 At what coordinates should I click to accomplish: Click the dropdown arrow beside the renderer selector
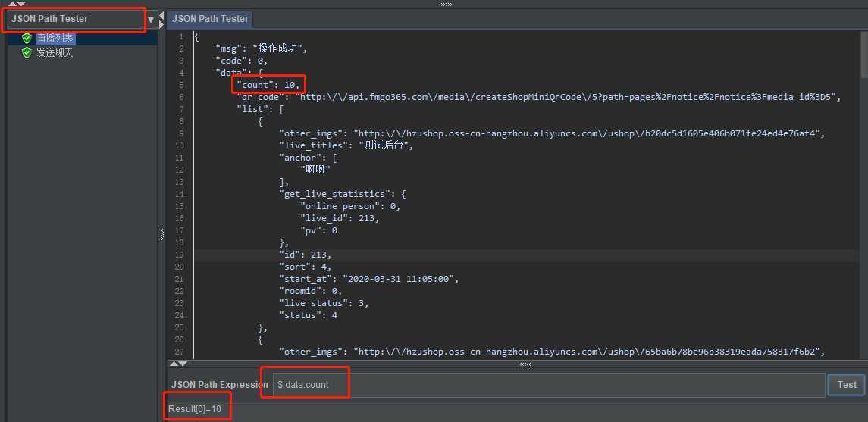(151, 20)
